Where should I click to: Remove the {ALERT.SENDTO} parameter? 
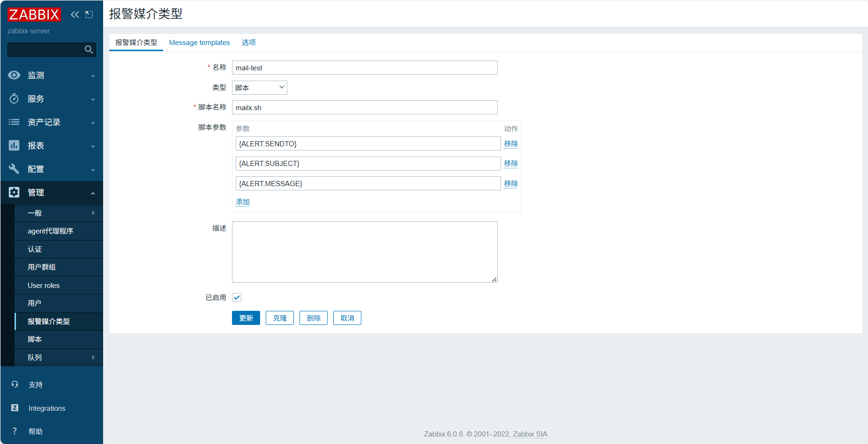click(511, 143)
